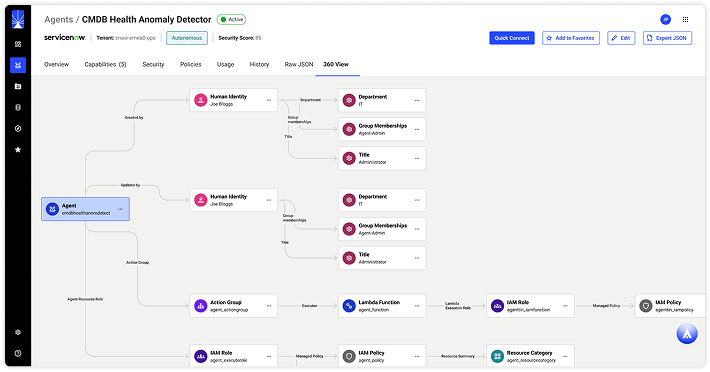Click the Agent node icon
Image resolution: width=710 pixels, height=372 pixels.
click(53, 209)
